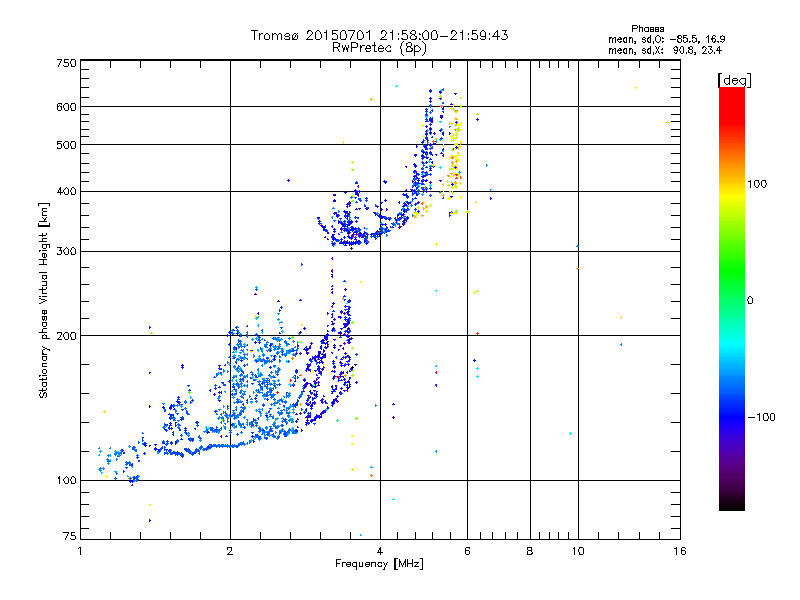
Task: Click the phase colorbar gradient
Action: tap(732, 298)
